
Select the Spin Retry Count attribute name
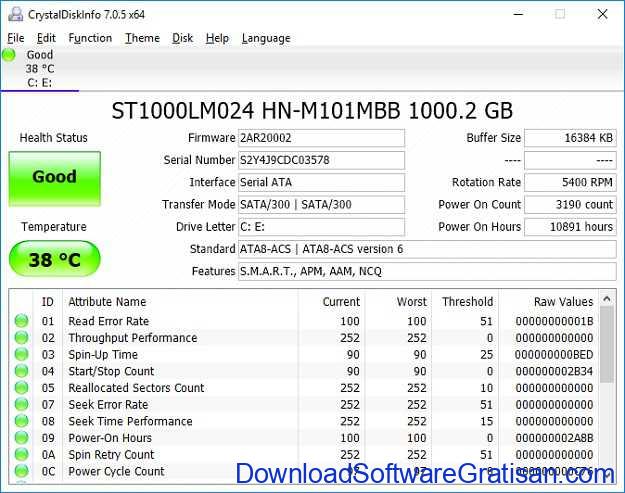coord(111,455)
